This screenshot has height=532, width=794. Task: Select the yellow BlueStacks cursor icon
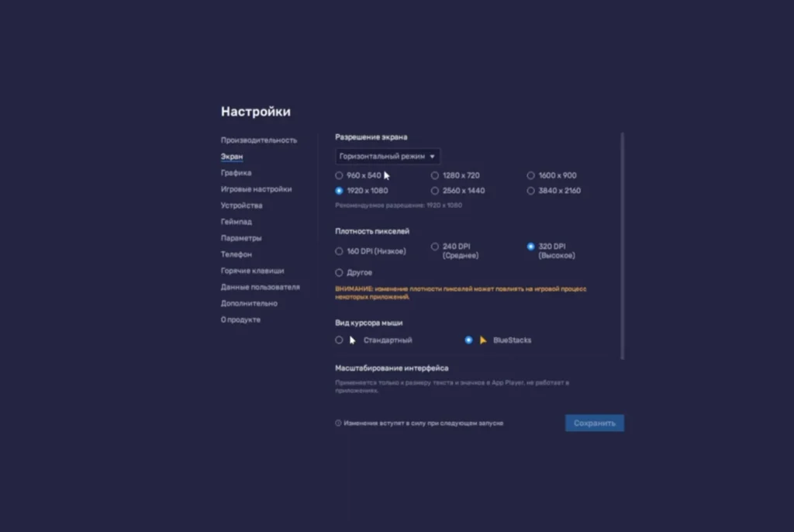click(483, 340)
